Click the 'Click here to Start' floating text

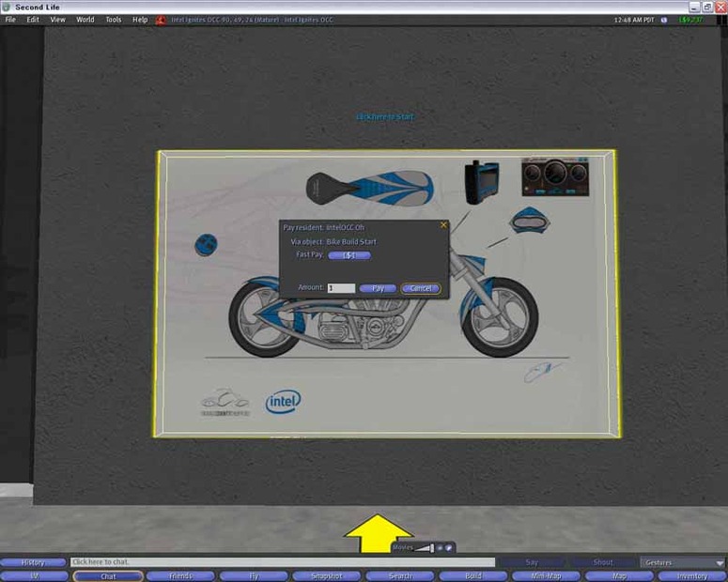[384, 116]
